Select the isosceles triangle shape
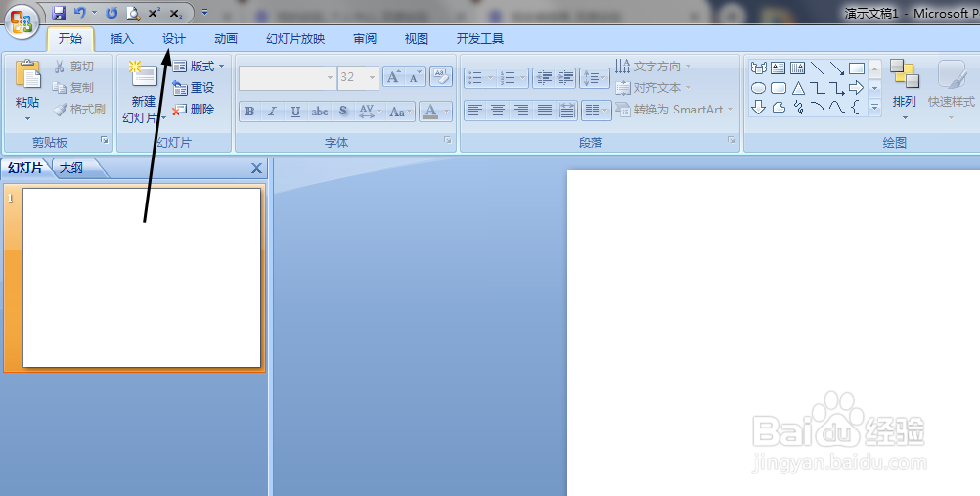Viewport: 980px width, 496px height. pos(798,88)
